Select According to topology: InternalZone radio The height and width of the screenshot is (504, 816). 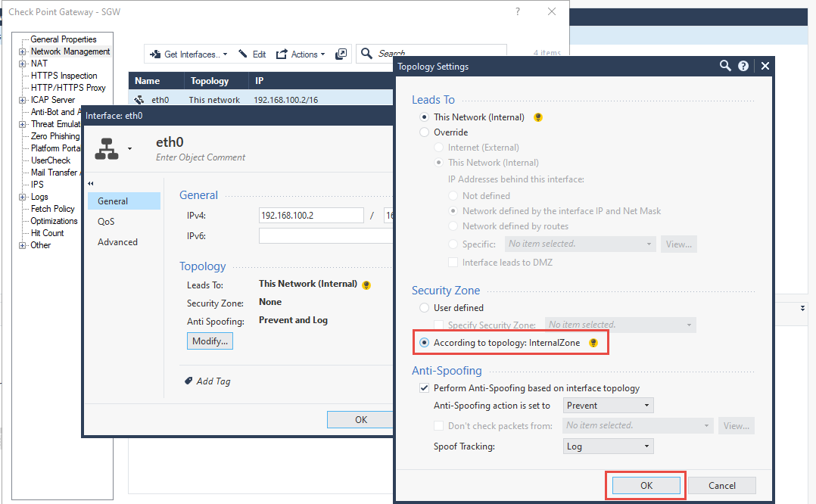(x=424, y=343)
